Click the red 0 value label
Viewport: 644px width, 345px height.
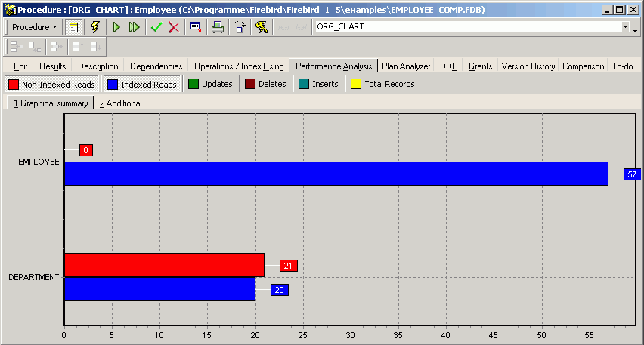coord(86,150)
